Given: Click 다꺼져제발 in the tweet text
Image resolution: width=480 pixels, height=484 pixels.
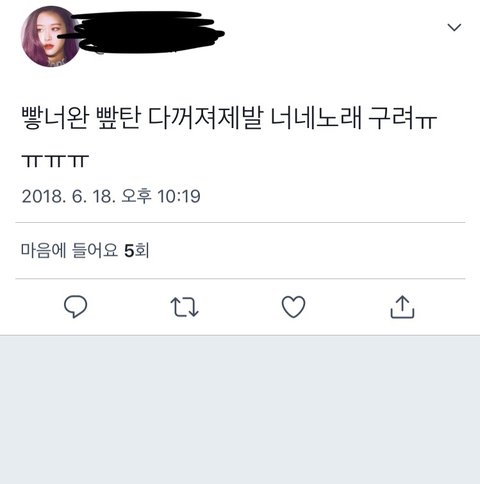Looking at the screenshot, I should [x=205, y=118].
